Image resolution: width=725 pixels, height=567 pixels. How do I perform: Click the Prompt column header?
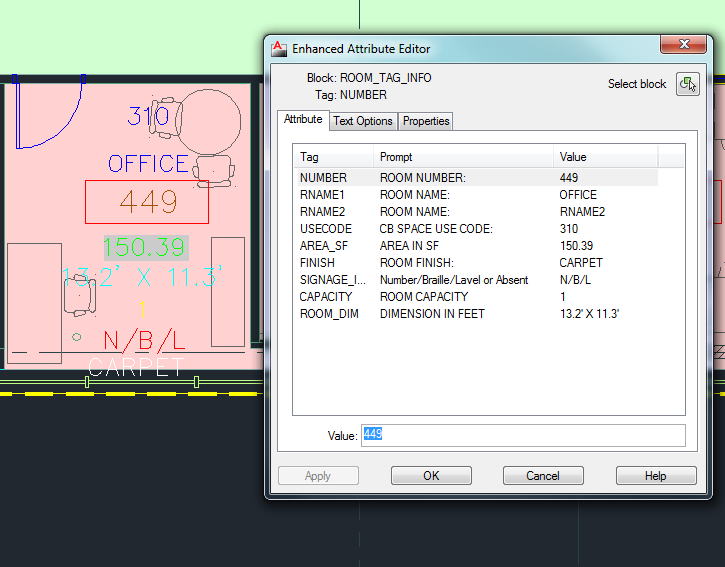click(x=463, y=157)
